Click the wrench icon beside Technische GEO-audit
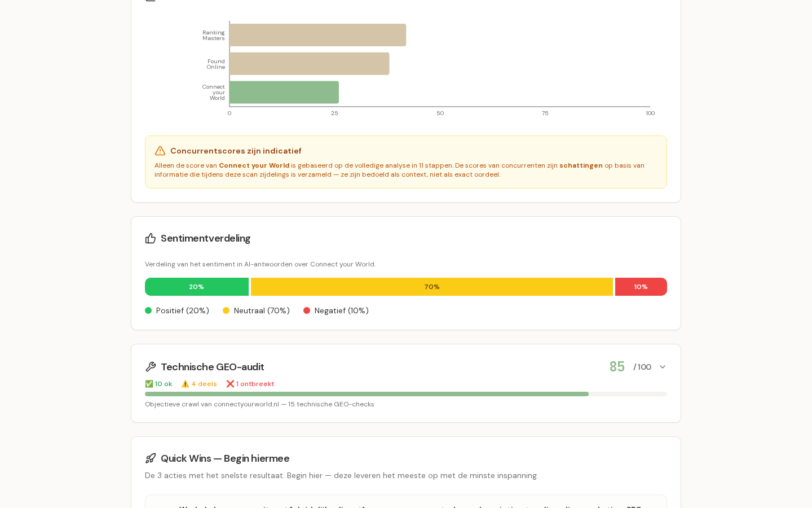Image resolution: width=812 pixels, height=508 pixels. click(151, 367)
